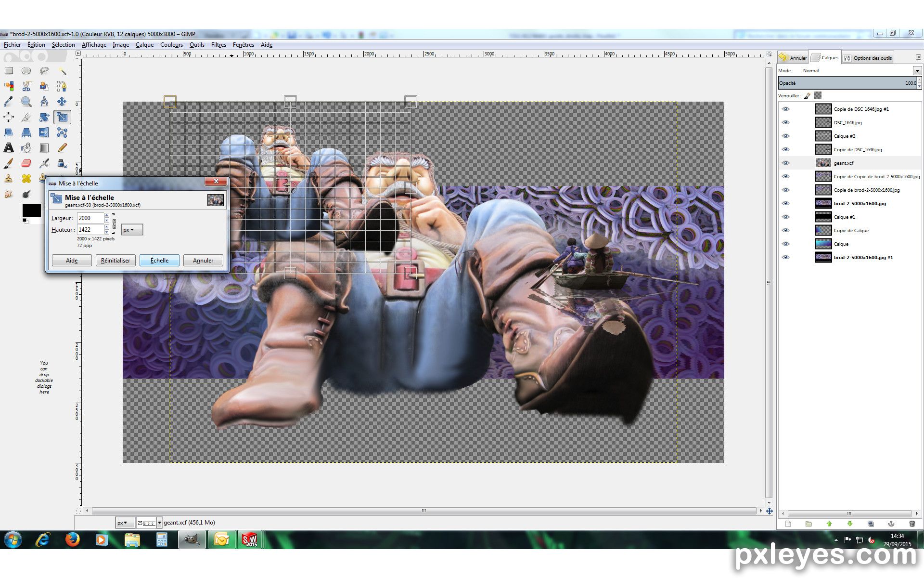Select the Color Picker eyedropper tool

click(9, 102)
